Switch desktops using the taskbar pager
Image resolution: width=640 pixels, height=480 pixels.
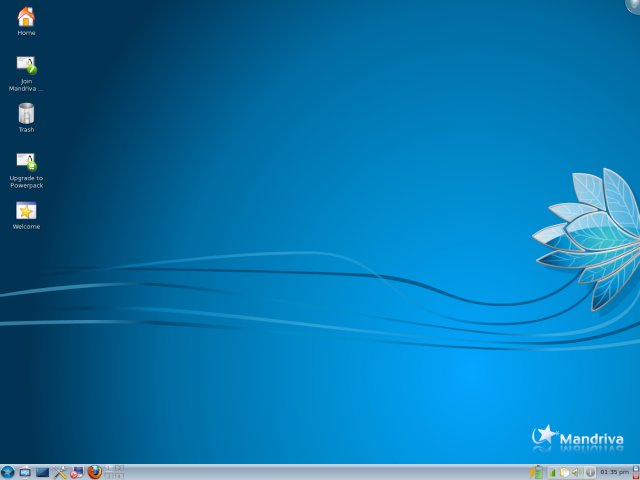click(114, 472)
